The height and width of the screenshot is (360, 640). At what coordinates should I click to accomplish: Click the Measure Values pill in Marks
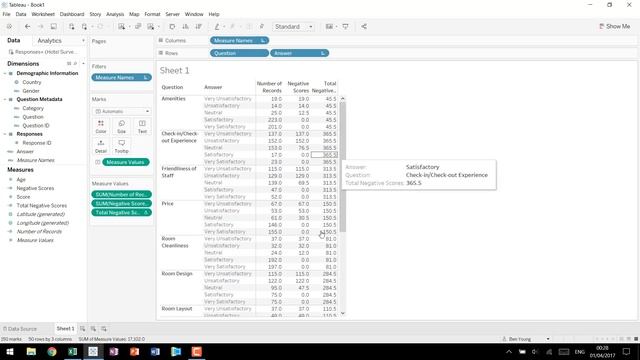click(x=126, y=162)
